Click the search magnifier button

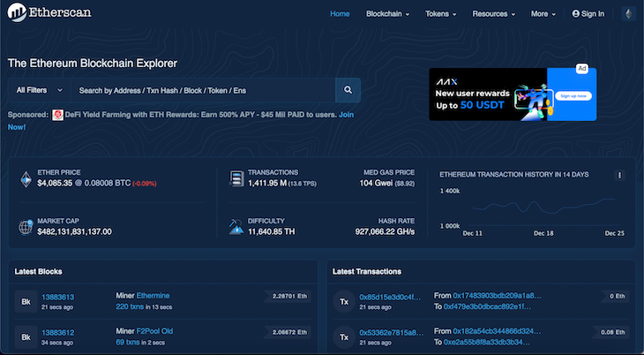pos(348,90)
